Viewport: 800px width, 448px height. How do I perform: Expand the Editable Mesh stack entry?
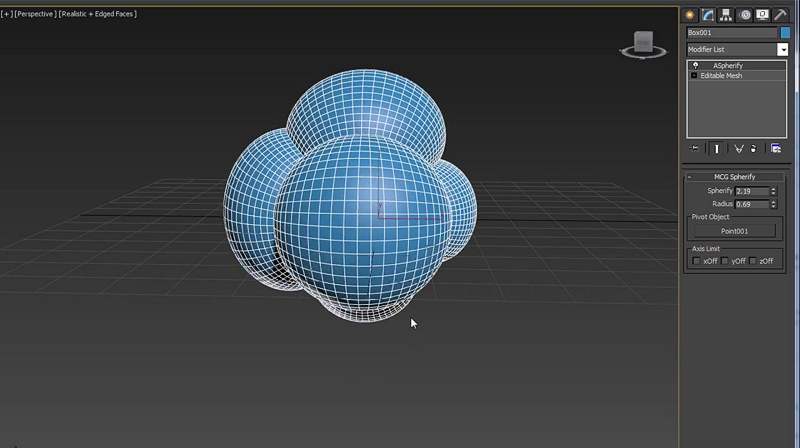pyautogui.click(x=694, y=76)
